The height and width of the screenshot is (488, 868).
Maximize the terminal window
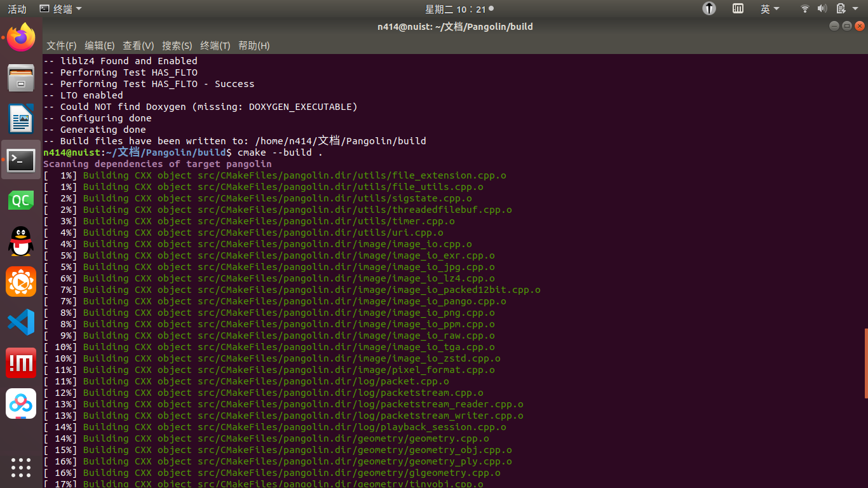click(847, 26)
